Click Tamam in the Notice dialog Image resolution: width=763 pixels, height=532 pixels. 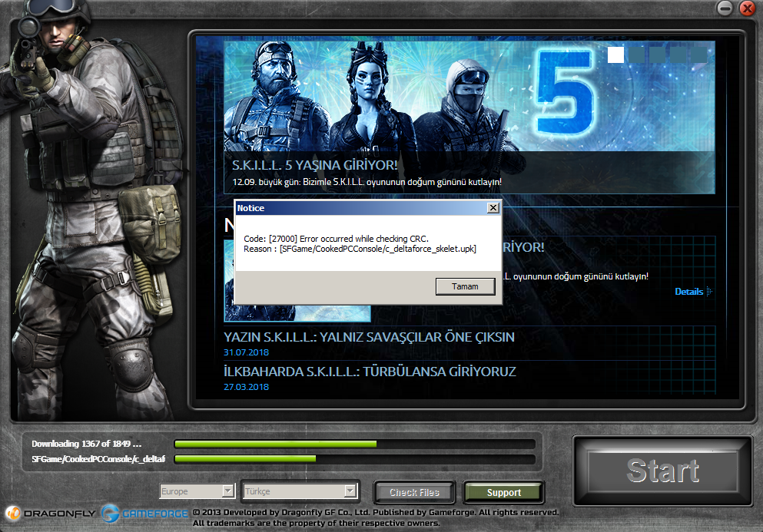pos(465,286)
